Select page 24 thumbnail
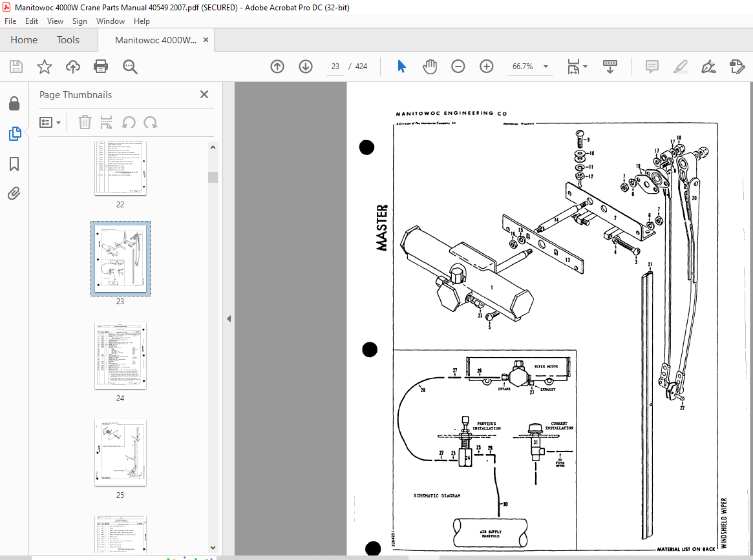 [120, 356]
